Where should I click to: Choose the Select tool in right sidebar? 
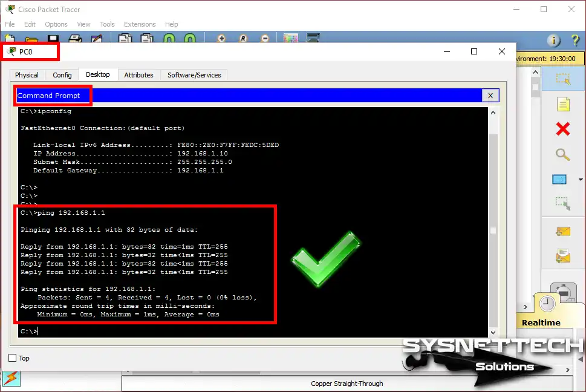(x=563, y=79)
